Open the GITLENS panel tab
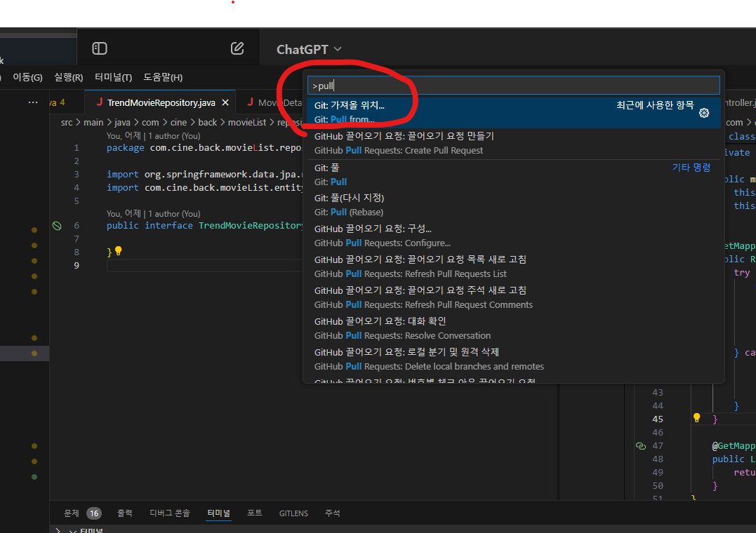 293,513
